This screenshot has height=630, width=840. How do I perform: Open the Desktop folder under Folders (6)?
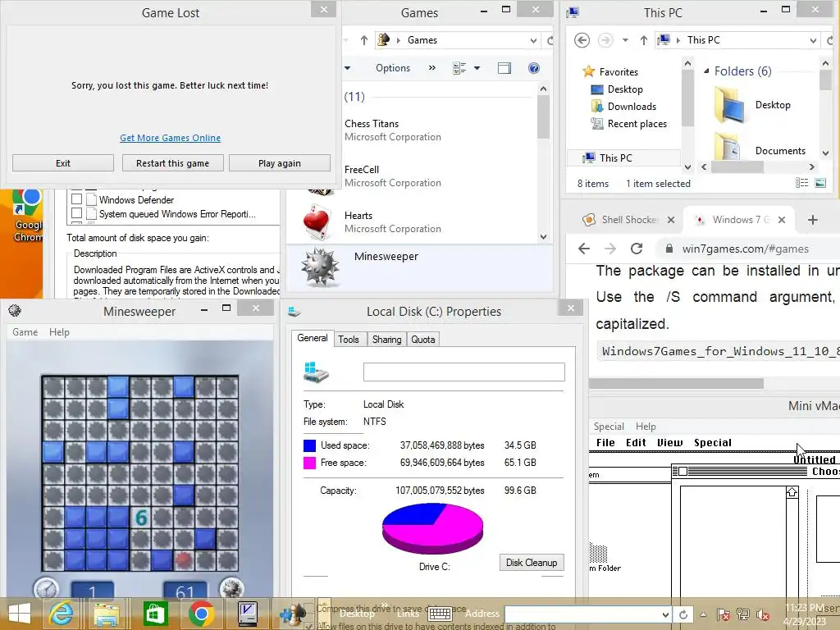click(x=753, y=105)
